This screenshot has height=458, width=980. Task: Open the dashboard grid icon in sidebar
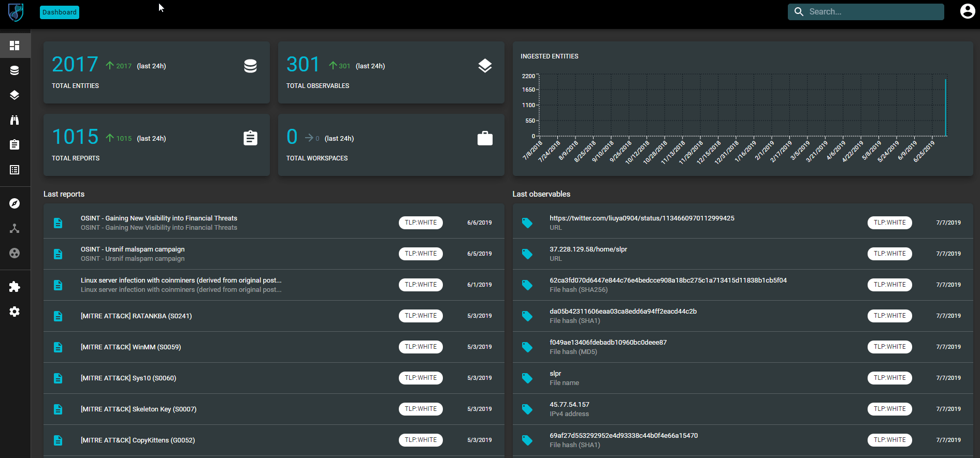(x=15, y=46)
